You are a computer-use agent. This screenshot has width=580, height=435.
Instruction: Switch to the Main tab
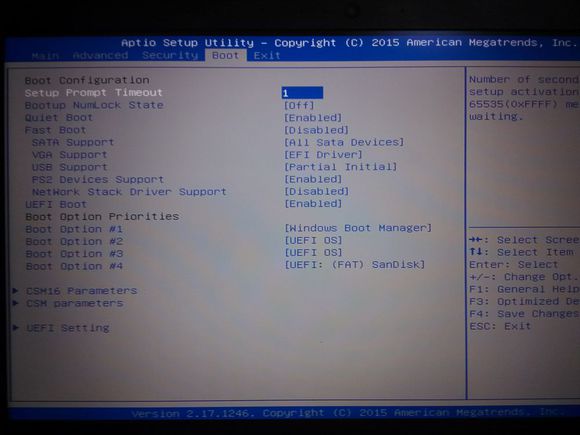tap(45, 56)
